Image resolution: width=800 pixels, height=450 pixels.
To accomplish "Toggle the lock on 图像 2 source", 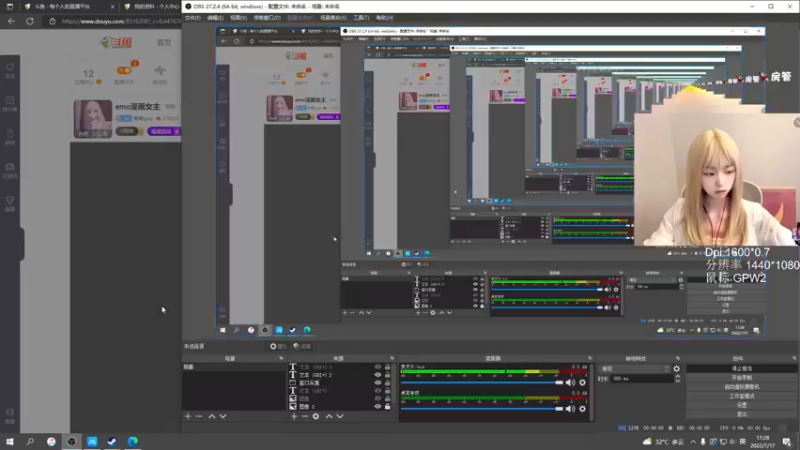I will click(387, 407).
